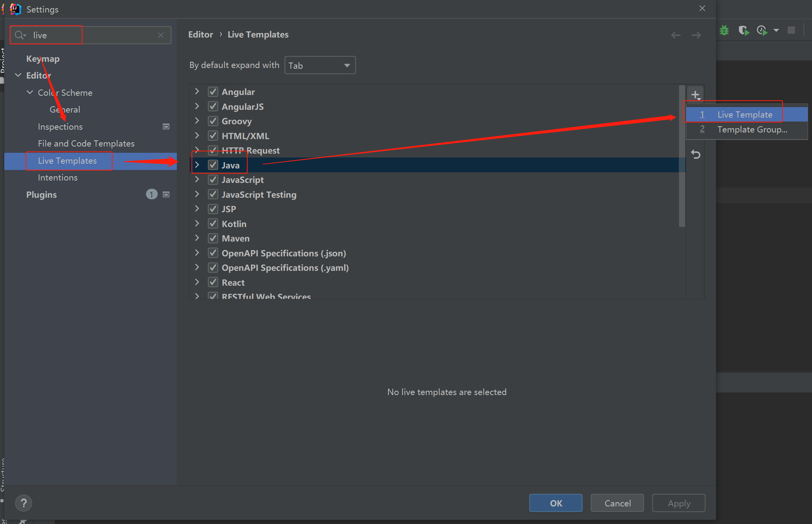Collapse the Editor tree node
This screenshot has height=524, width=812.
coord(18,75)
